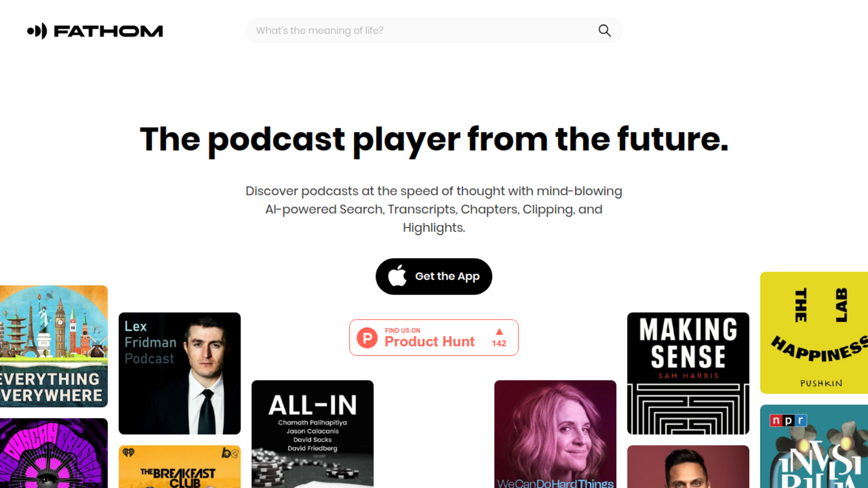Open the Lex Fridman Podcast cover
This screenshot has height=488, width=868.
pos(180,373)
